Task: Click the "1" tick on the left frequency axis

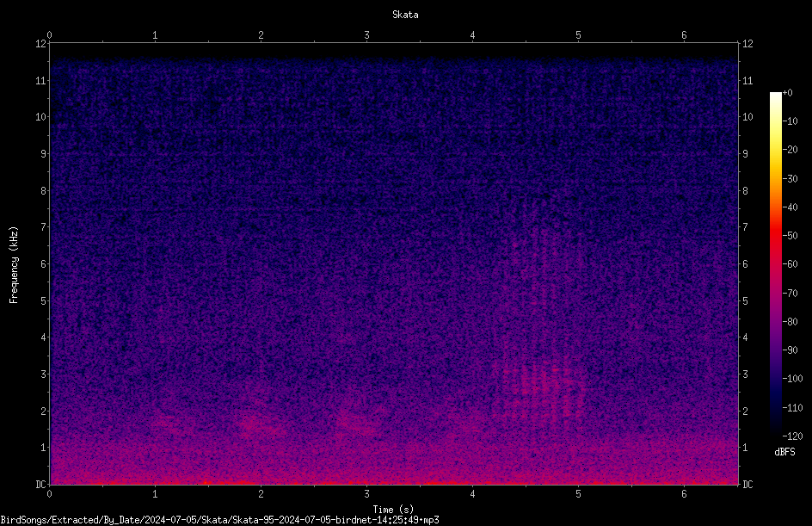Action: pos(43,448)
